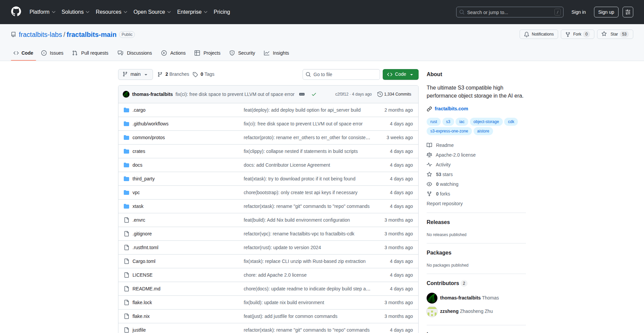The height and width of the screenshot is (333, 644).
Task: Open the Insights tab
Action: [x=276, y=53]
